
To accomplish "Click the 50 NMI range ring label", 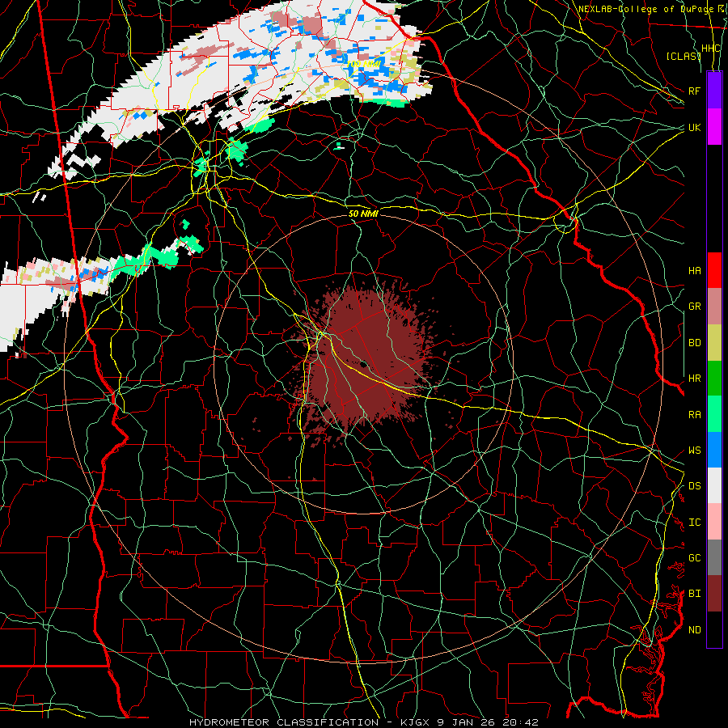I will point(363,214).
